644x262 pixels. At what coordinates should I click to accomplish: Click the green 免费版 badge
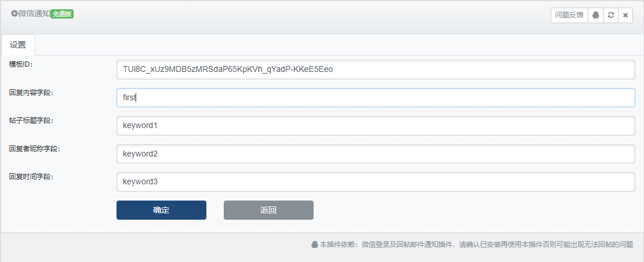[x=62, y=13]
